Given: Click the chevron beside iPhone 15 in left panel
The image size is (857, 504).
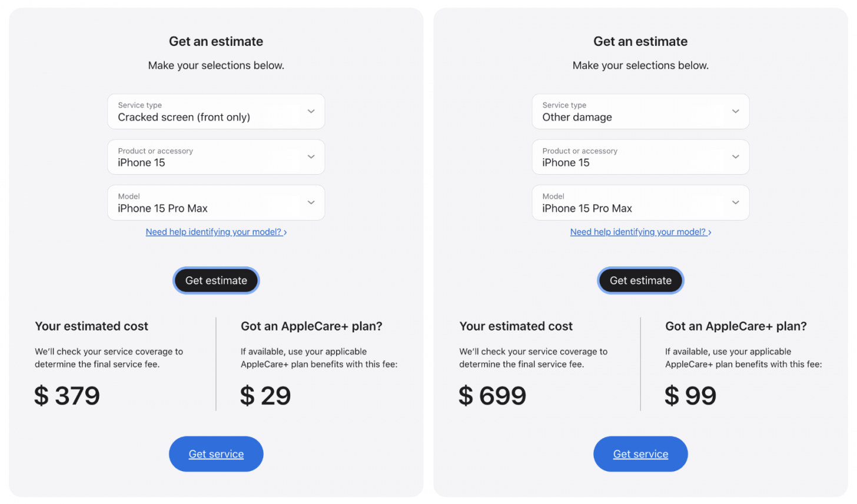Looking at the screenshot, I should pos(311,157).
